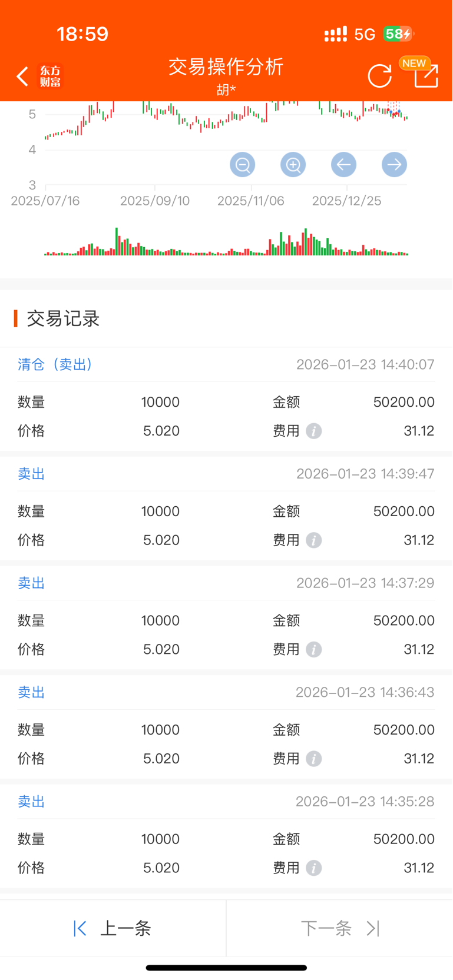Show fee info for 14:39:47 trade
The height and width of the screenshot is (980, 453).
pyautogui.click(x=314, y=540)
